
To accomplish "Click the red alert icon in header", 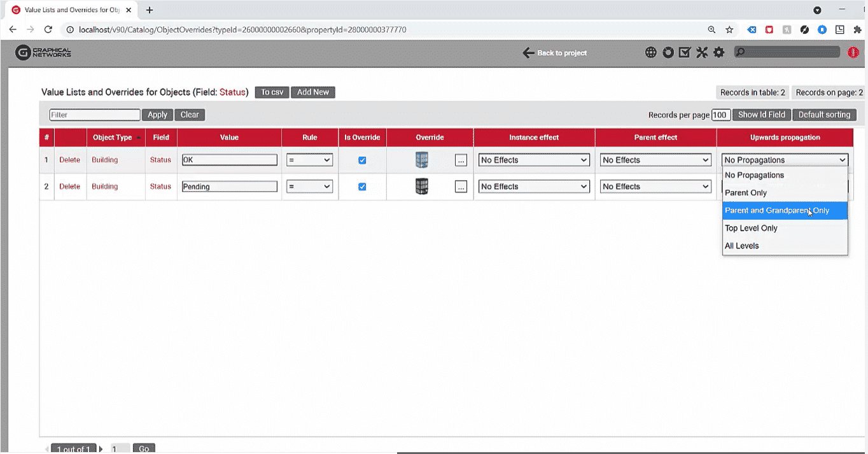I will pos(853,53).
